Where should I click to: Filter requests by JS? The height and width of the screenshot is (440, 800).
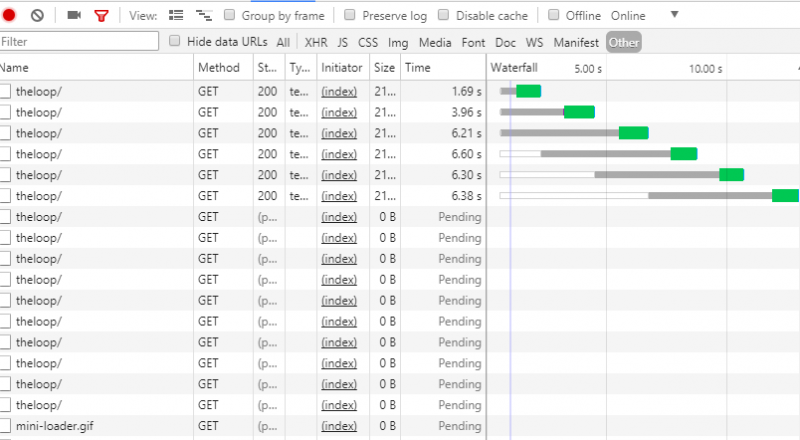[x=343, y=42]
